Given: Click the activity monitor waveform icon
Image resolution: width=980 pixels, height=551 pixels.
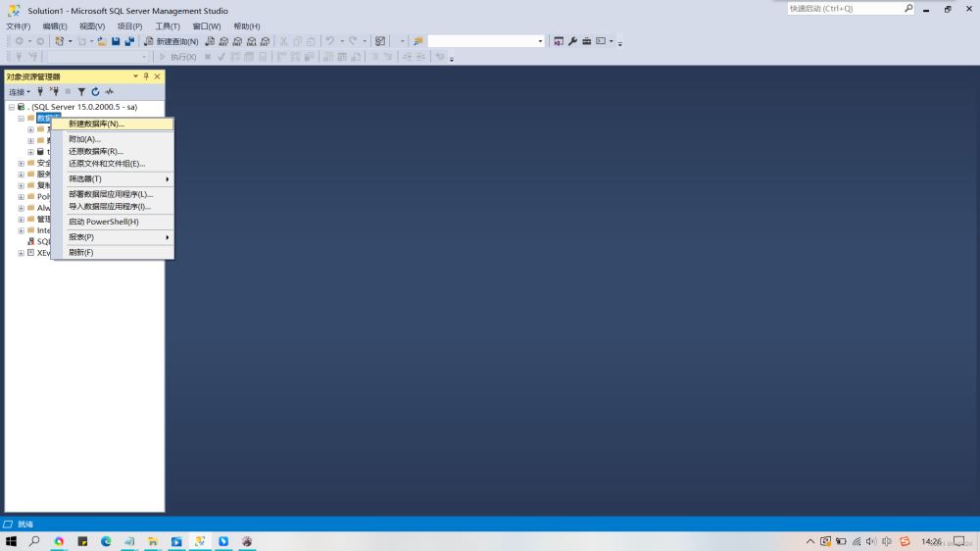Looking at the screenshot, I should point(110,91).
